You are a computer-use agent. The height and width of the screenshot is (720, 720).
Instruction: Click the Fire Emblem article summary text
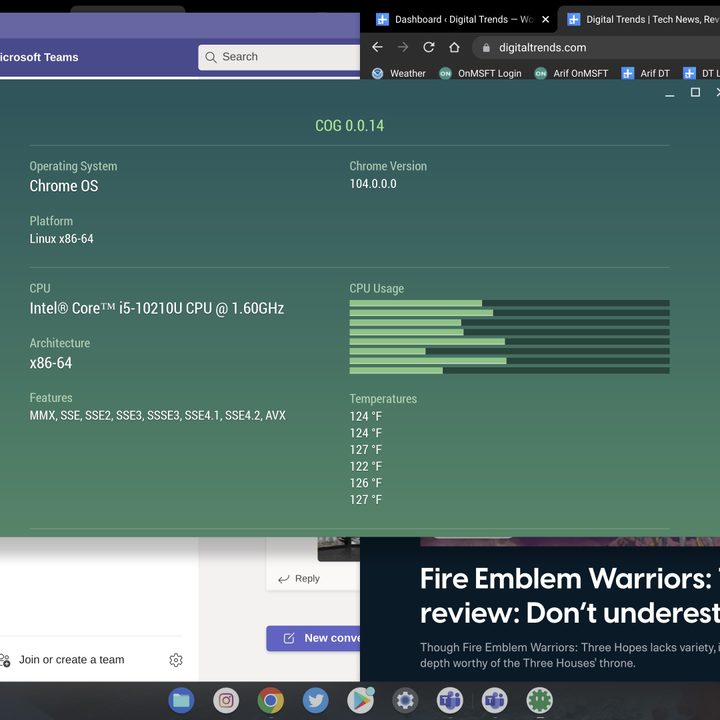point(569,655)
